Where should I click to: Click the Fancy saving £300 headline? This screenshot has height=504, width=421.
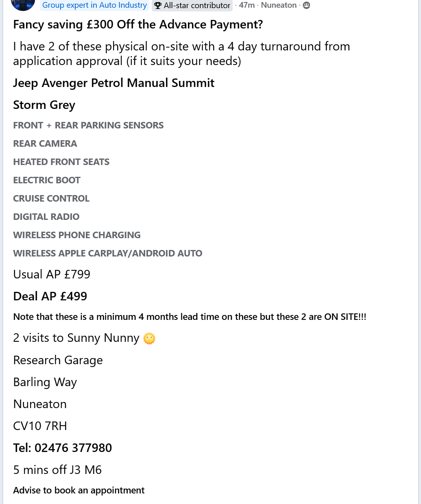pos(138,25)
